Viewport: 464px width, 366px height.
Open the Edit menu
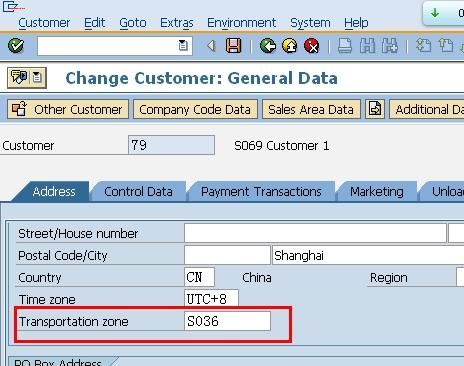[94, 23]
